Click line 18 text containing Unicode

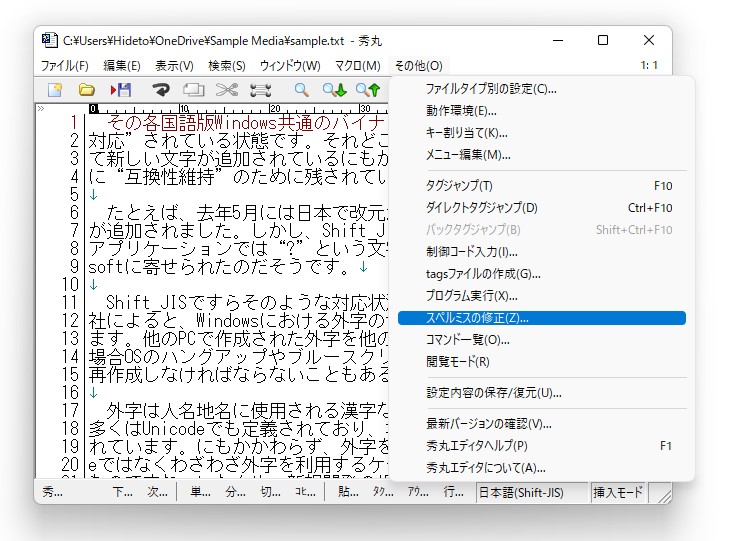pos(238,428)
